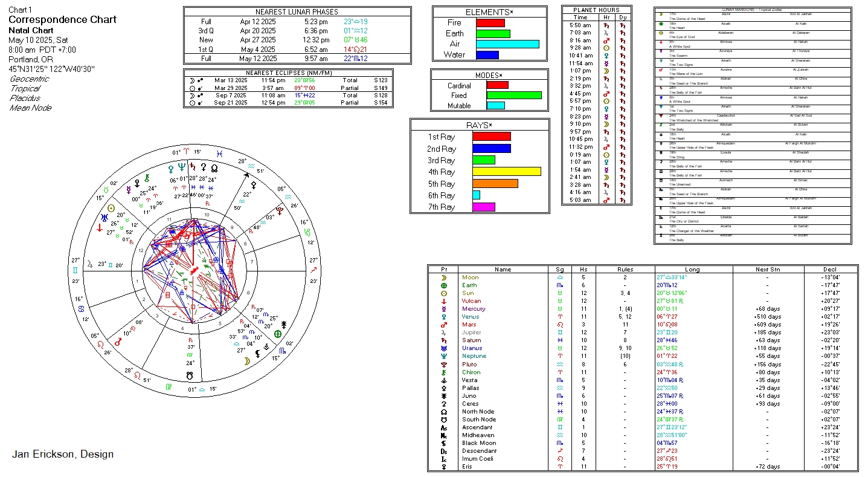Image resolution: width=868 pixels, height=477 pixels.
Task: Click the yellow 4th Ray bar
Action: [x=506, y=172]
